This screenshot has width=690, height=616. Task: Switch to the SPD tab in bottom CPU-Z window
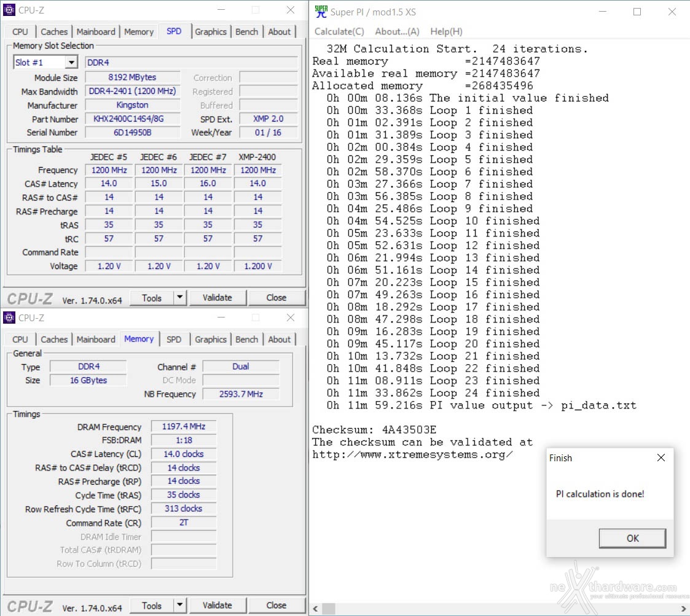[174, 339]
